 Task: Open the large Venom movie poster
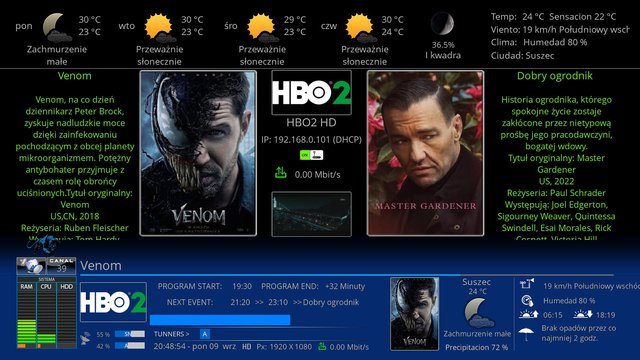(198, 153)
